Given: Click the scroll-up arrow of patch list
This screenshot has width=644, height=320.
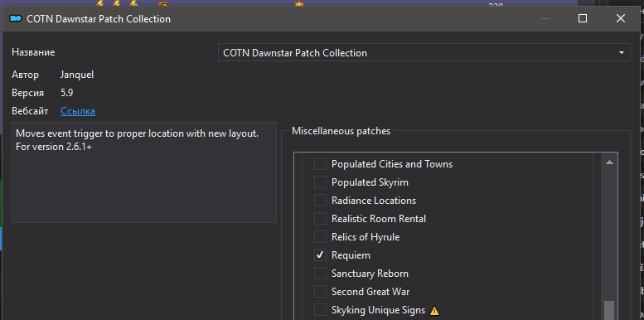Looking at the screenshot, I should (x=609, y=162).
